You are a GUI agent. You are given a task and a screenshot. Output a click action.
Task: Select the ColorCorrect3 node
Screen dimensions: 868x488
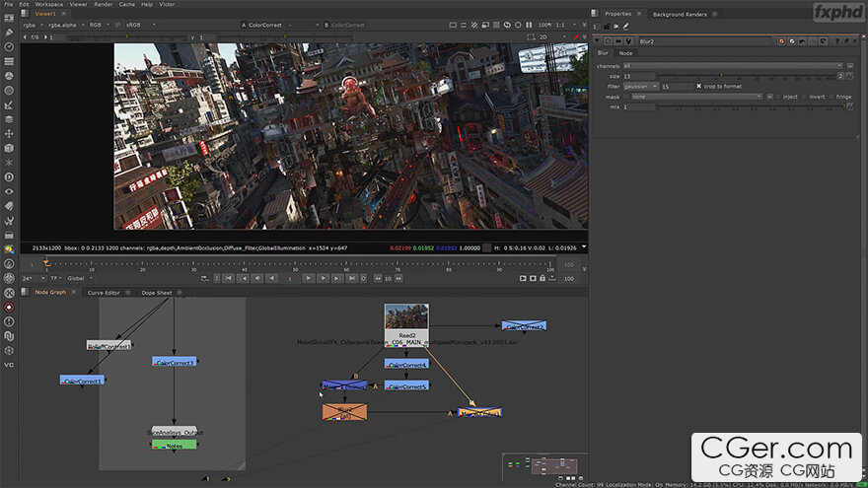(175, 362)
